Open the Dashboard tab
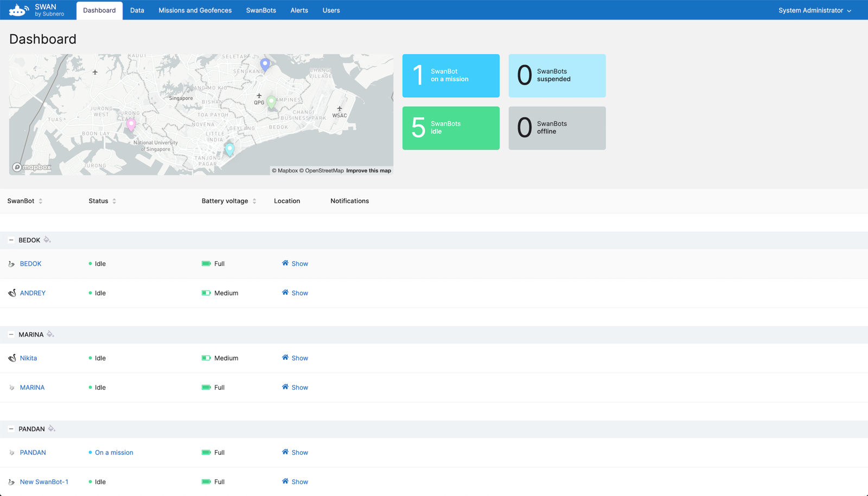 pos(99,10)
